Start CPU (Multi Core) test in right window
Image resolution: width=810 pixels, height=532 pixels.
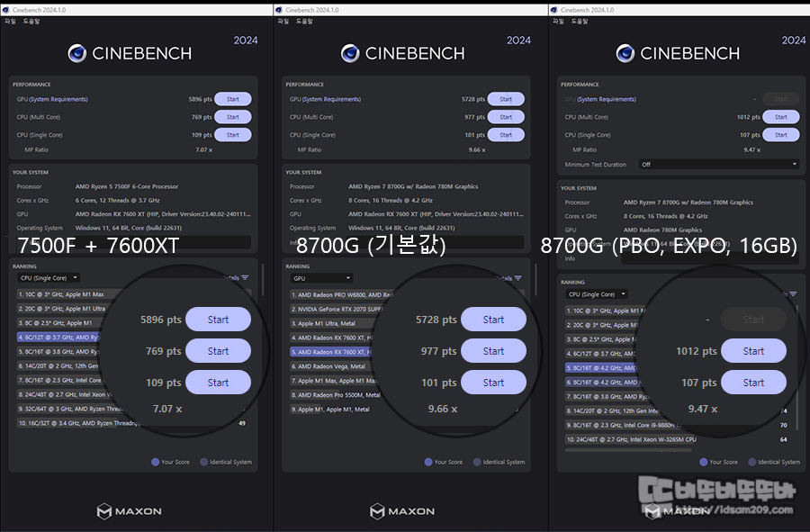781,117
